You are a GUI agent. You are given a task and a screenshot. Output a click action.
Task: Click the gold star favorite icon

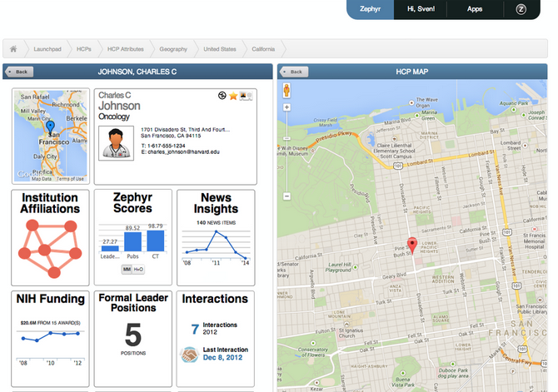234,97
